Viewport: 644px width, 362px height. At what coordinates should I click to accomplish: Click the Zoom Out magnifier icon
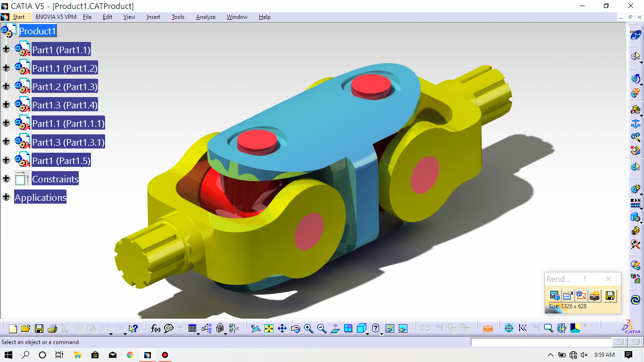[x=322, y=329]
